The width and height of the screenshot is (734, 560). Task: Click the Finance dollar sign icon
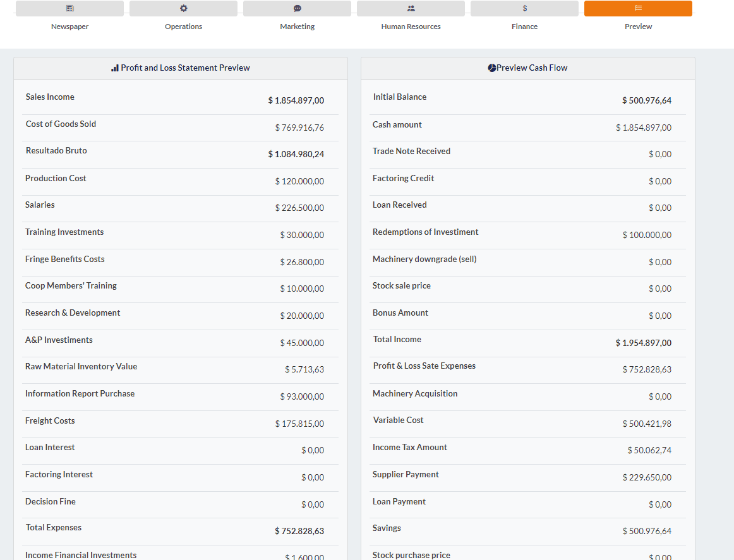tap(524, 8)
